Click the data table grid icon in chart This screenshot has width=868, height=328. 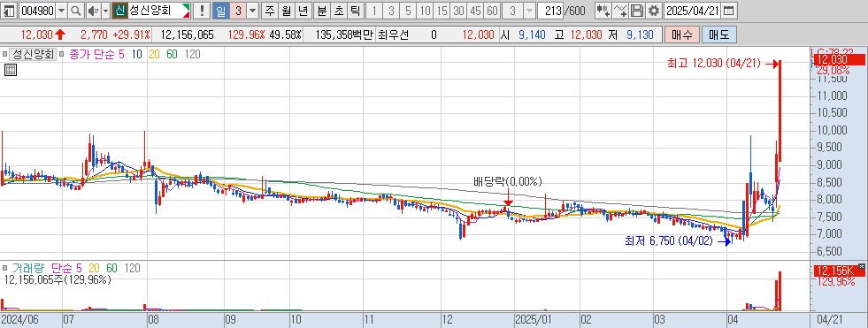pos(10,70)
